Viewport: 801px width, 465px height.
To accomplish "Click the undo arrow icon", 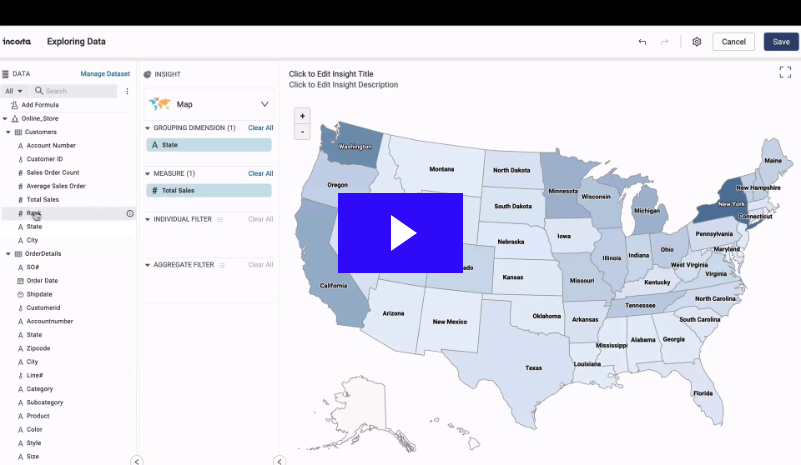I will [642, 42].
